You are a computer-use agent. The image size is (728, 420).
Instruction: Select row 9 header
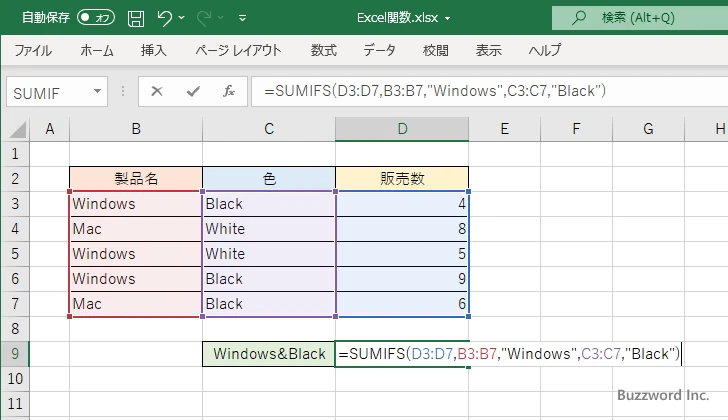[15, 354]
